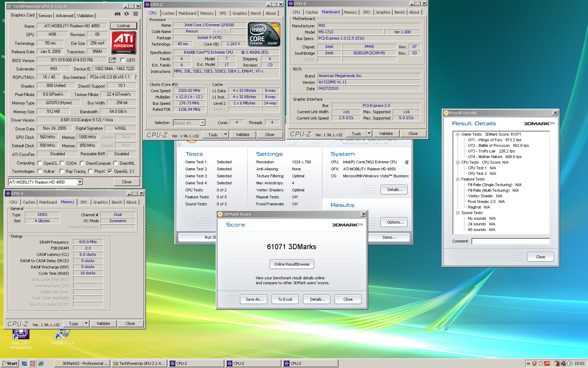Collapse the CPU Tests tree node
Image resolution: width=588 pixels, height=368 pixels.
point(457,162)
